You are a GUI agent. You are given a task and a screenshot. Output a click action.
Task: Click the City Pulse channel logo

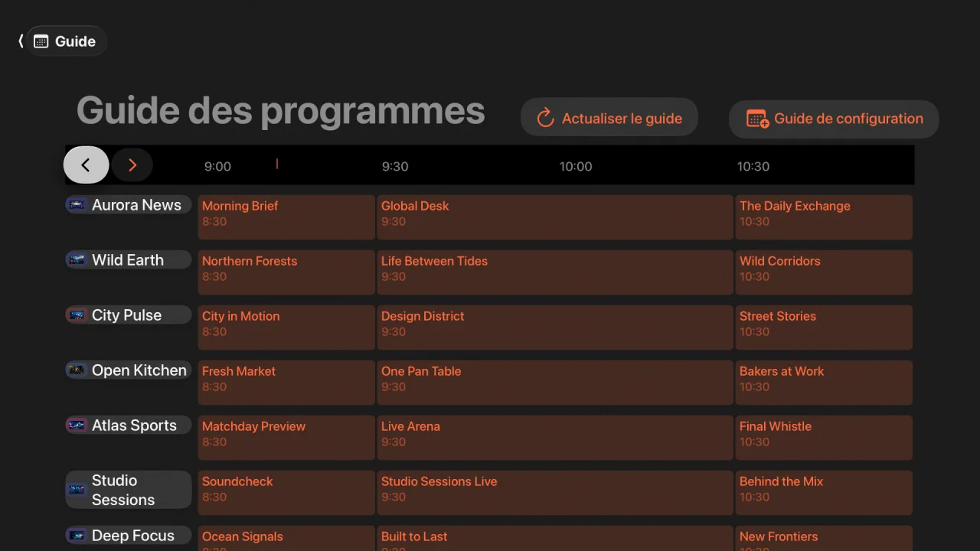click(77, 315)
